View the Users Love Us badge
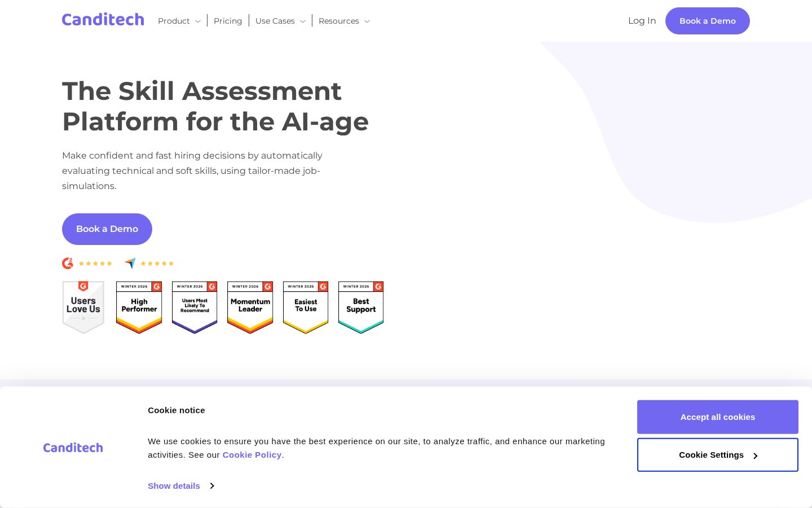 coord(83,308)
